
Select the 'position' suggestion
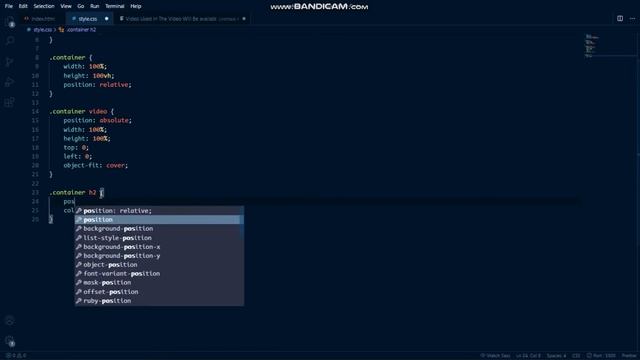pyautogui.click(x=159, y=220)
